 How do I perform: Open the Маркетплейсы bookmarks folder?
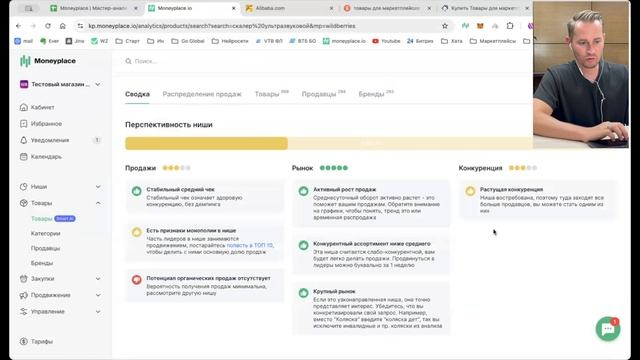pyautogui.click(x=493, y=41)
